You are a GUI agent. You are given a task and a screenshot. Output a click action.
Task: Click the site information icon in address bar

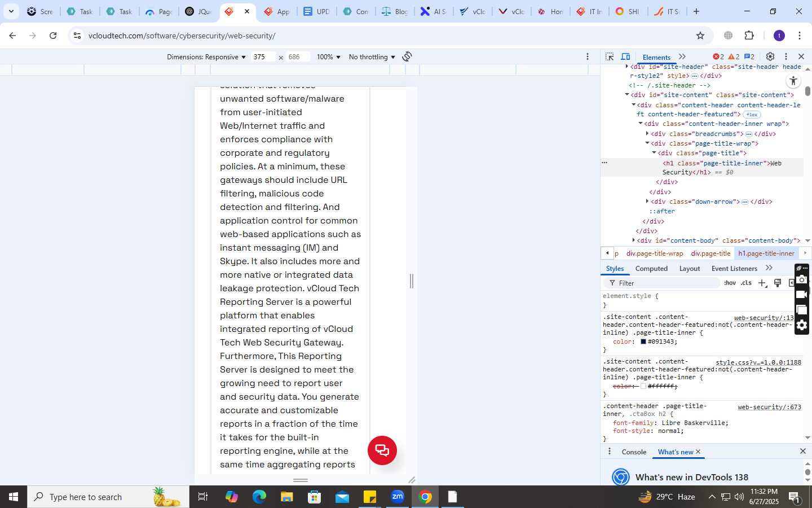(x=77, y=36)
